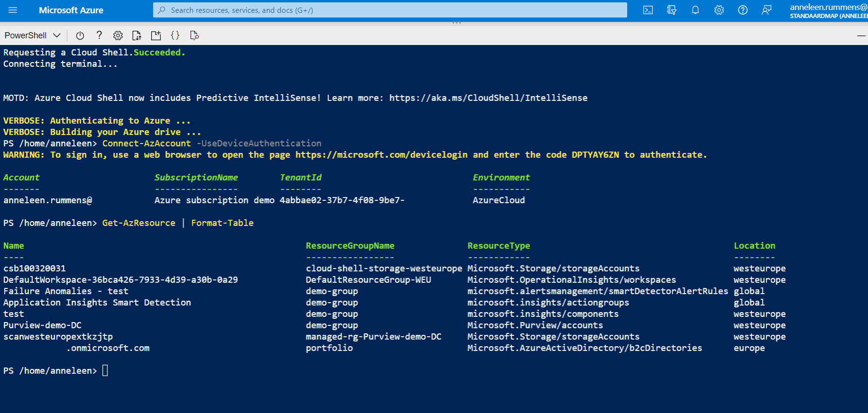The height and width of the screenshot is (413, 868).
Task: Click the device code DPTYAY6ZN
Action: click(595, 155)
